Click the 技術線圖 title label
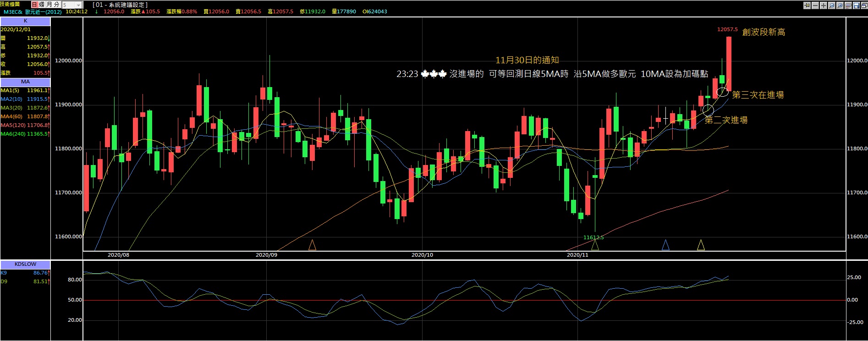This screenshot has height=341, width=868. (x=10, y=4)
